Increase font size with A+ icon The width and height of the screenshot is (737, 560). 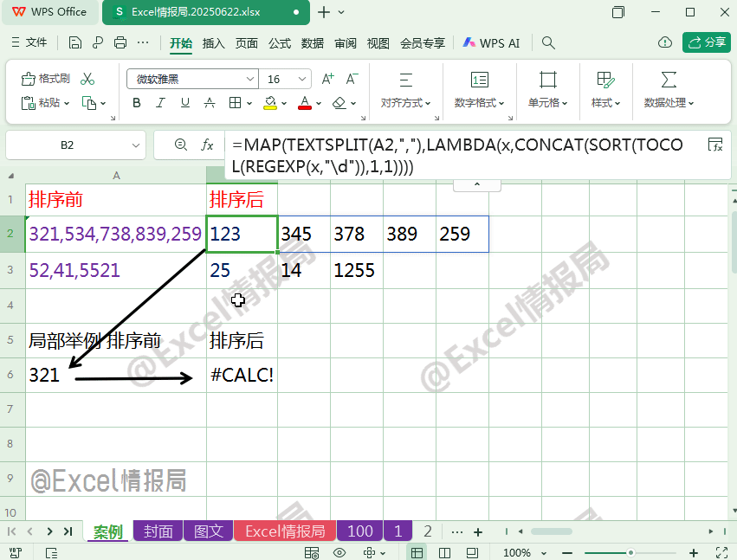[327, 79]
